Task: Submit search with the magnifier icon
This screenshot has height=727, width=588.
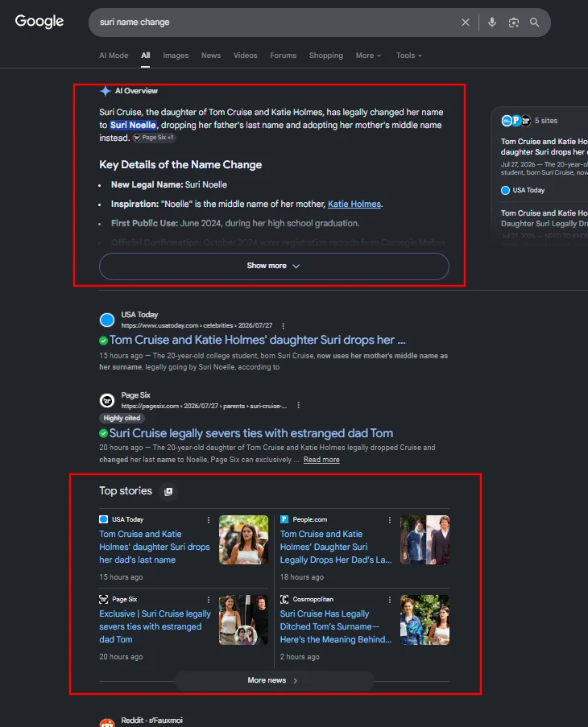Action: point(534,23)
